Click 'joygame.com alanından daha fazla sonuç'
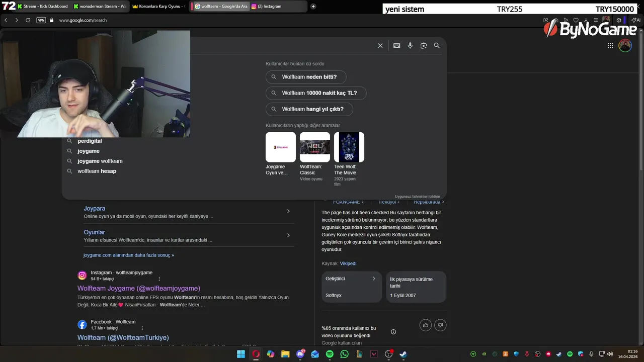The height and width of the screenshot is (362, 644). coord(129,255)
